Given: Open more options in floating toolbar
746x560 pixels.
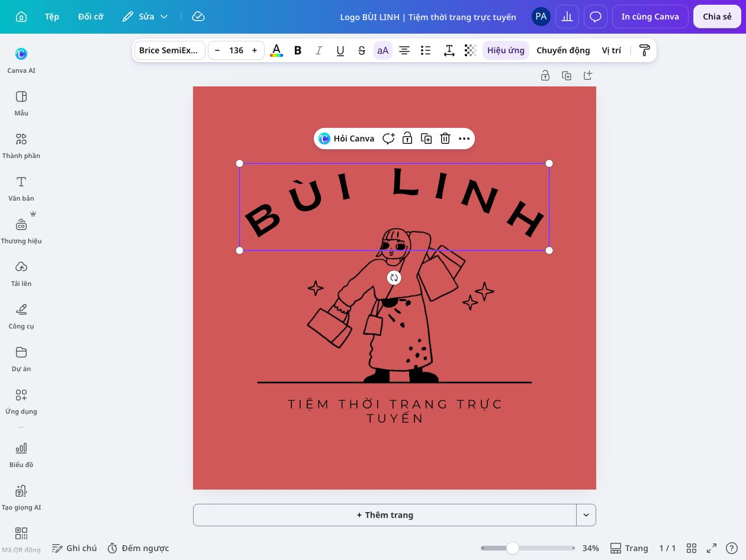Looking at the screenshot, I should click(464, 139).
